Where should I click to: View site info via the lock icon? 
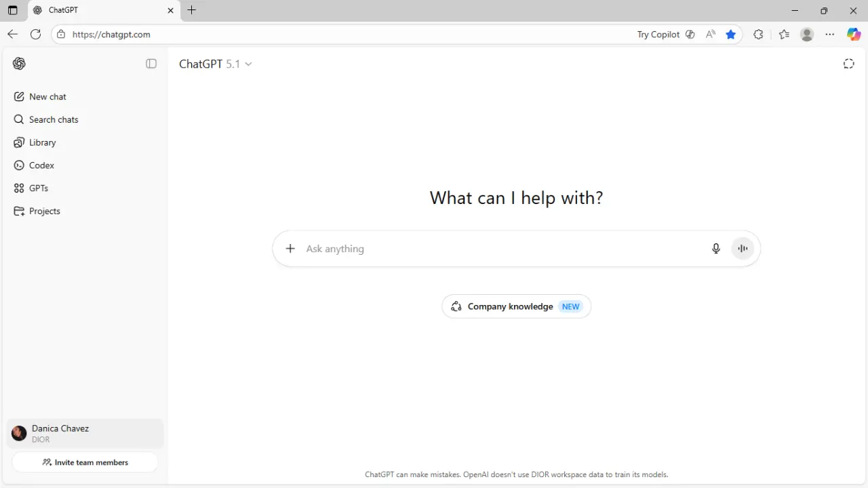[x=61, y=35]
